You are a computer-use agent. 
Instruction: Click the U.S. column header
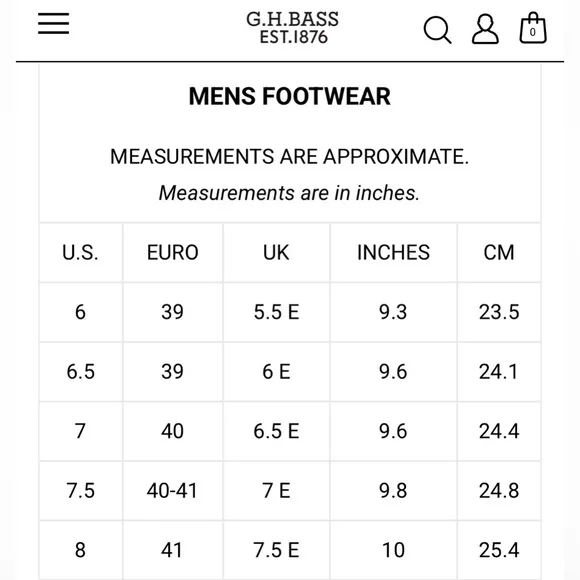pos(81,253)
